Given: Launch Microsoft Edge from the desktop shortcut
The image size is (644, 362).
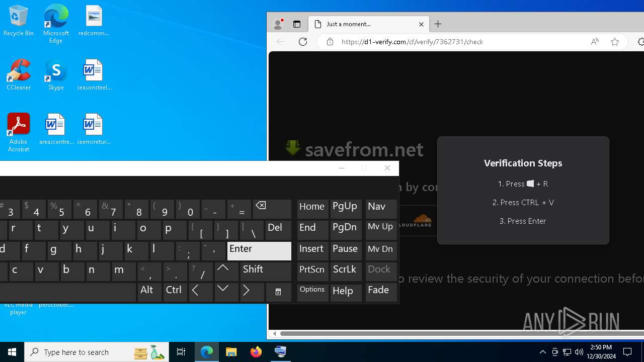Looking at the screenshot, I should (x=56, y=24).
